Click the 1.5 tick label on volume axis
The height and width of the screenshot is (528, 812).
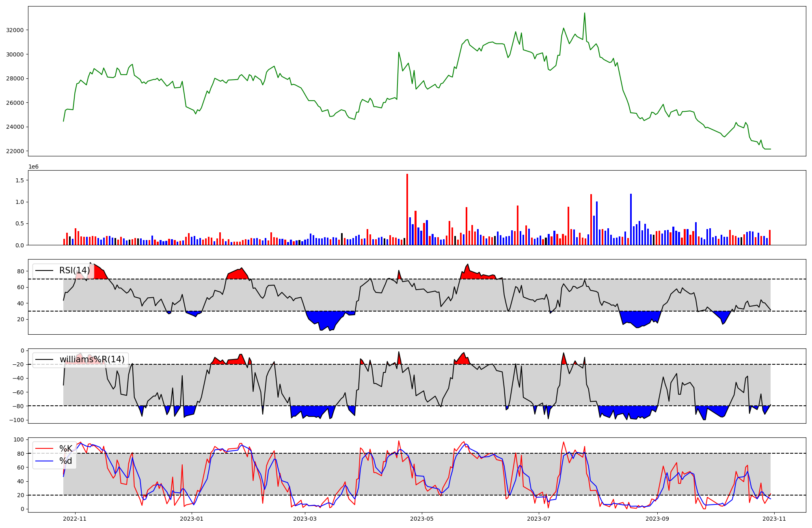19,180
